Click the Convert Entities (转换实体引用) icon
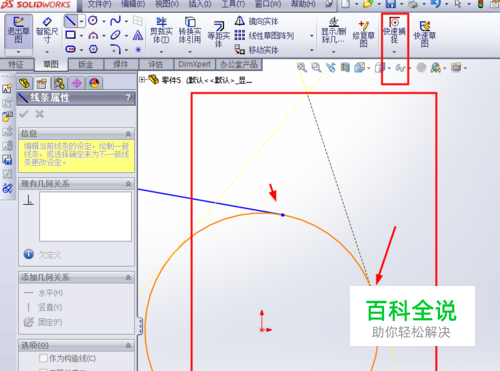 pyautogui.click(x=190, y=31)
